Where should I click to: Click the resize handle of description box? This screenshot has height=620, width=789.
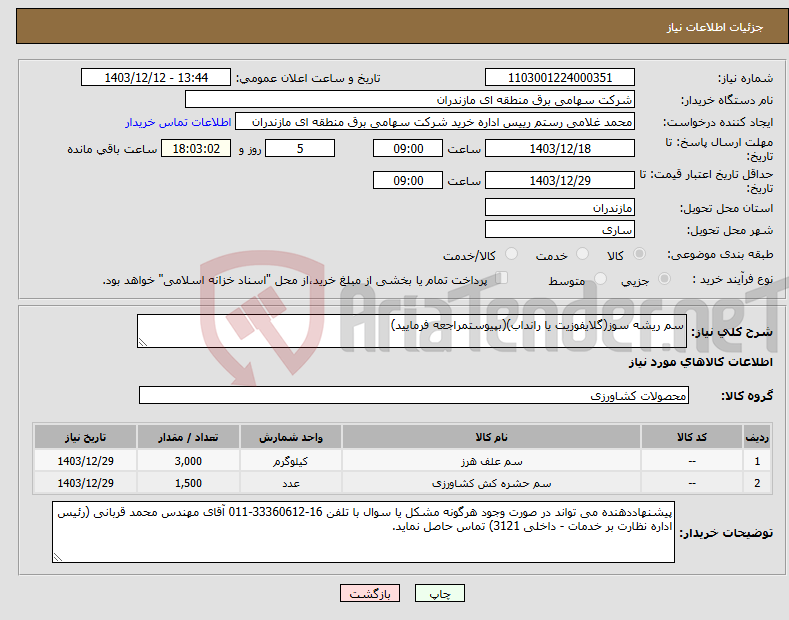pos(143,342)
